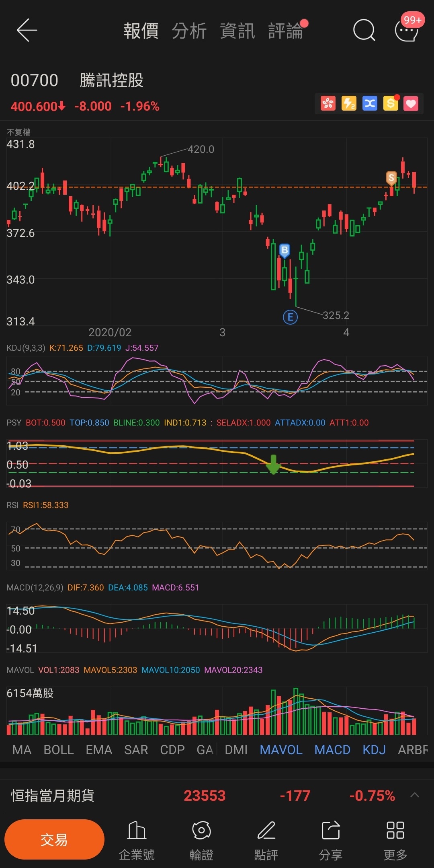The height and width of the screenshot is (868, 434).
Task: Tap the stock code 00700
Action: tap(35, 80)
